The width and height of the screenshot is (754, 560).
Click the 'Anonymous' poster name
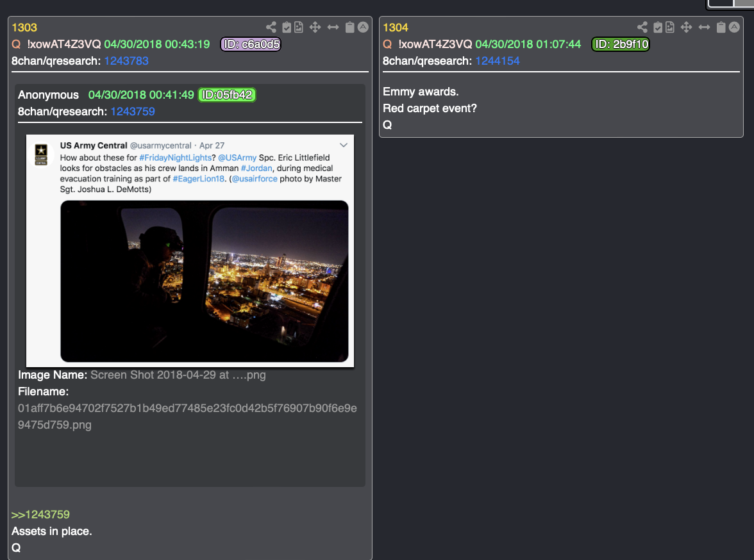48,95
